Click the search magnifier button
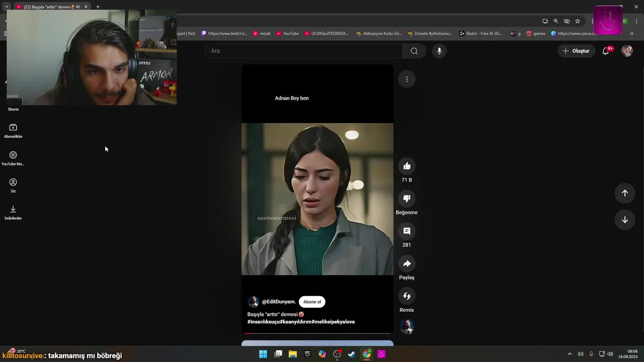The width and height of the screenshot is (644, 362). tap(414, 51)
